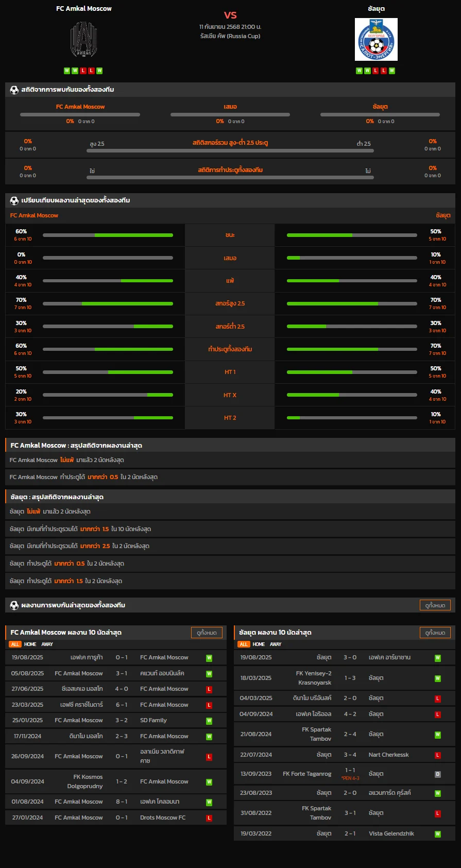This screenshot has width=461, height=868.
Task: Switch to HOME tab in ชัลยุต's table
Action: click(259, 644)
